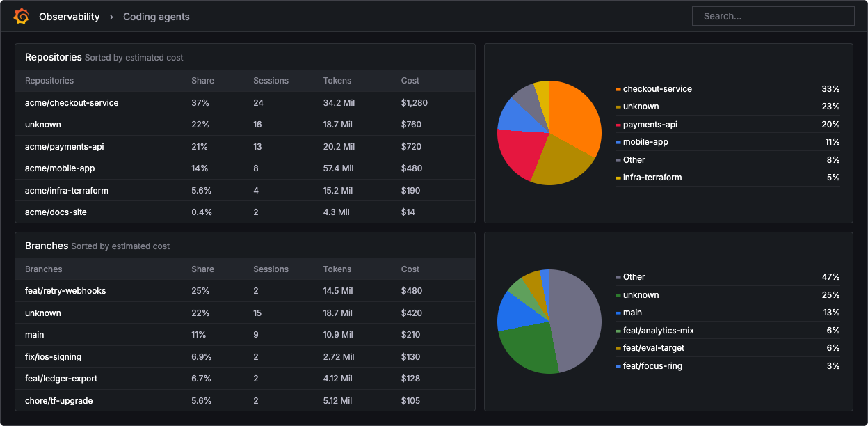This screenshot has width=868, height=426.
Task: Sort by Tokens column in Repositories table
Action: pyautogui.click(x=337, y=81)
